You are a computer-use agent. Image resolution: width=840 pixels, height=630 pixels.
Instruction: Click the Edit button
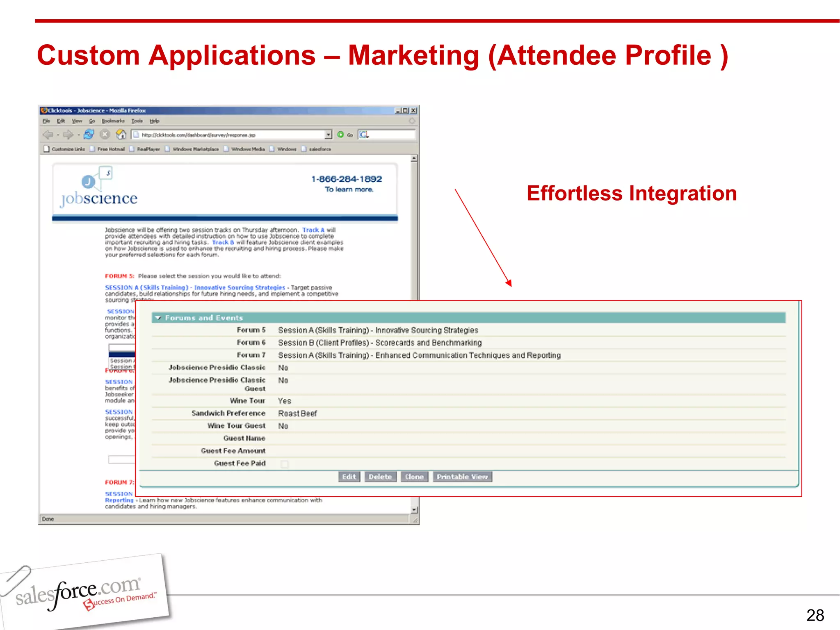pos(349,477)
